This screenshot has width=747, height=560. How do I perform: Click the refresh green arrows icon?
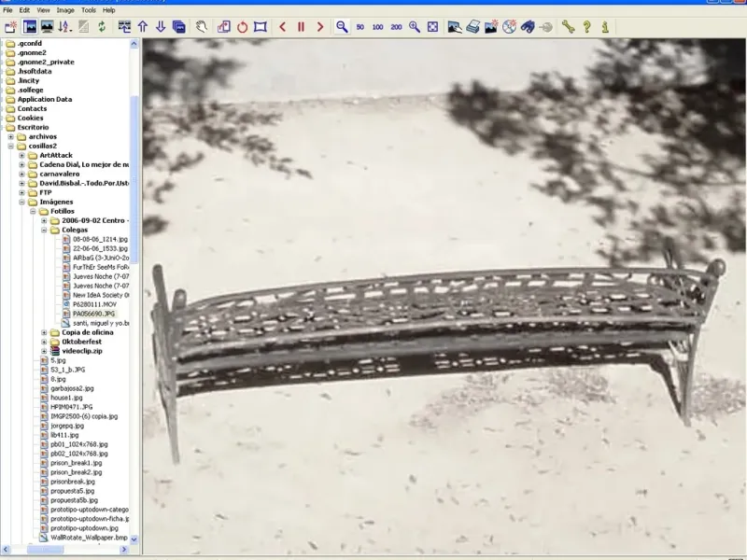(101, 27)
